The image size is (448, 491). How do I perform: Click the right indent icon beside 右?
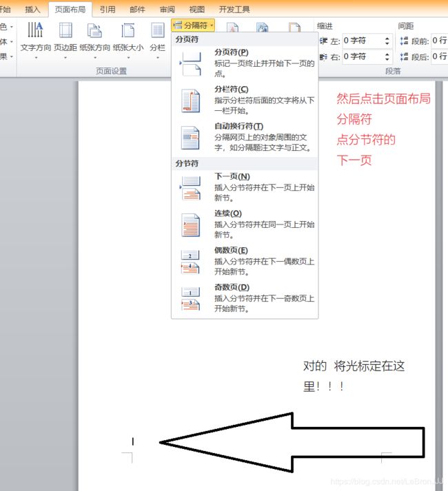[324, 56]
